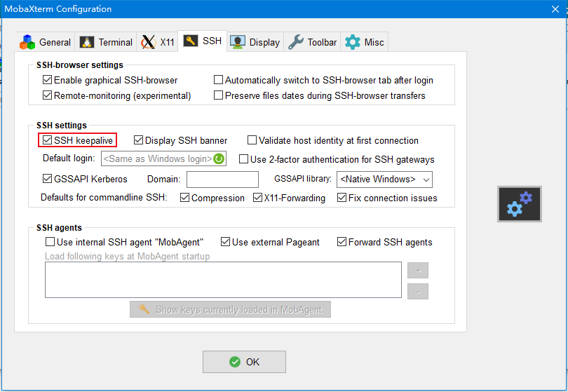Toggle Display SSH banner checkbox

tap(138, 140)
